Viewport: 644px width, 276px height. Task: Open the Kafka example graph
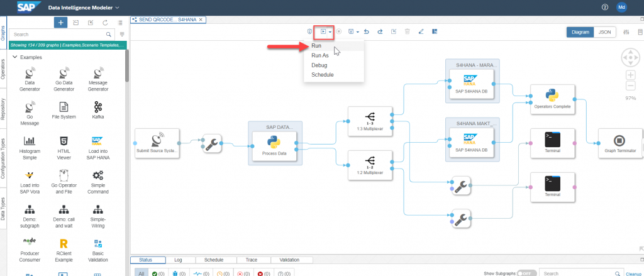[x=97, y=111]
